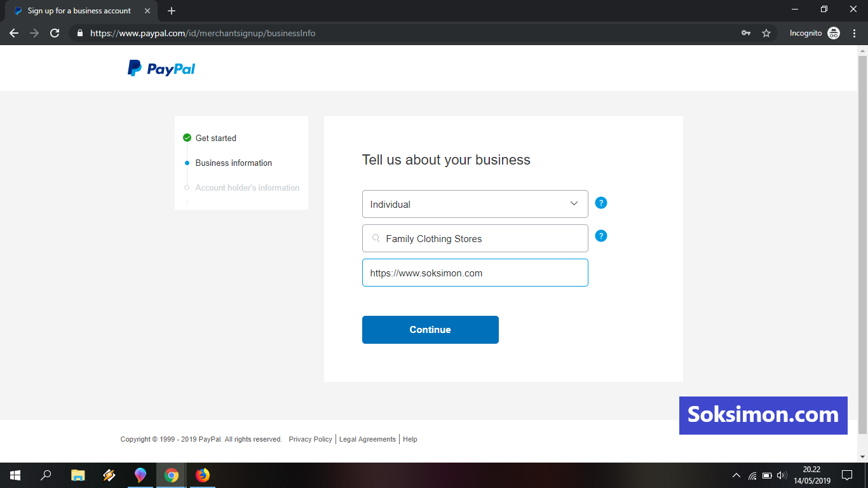
Task: Open the Windows Action Center notifications
Action: (x=847, y=475)
